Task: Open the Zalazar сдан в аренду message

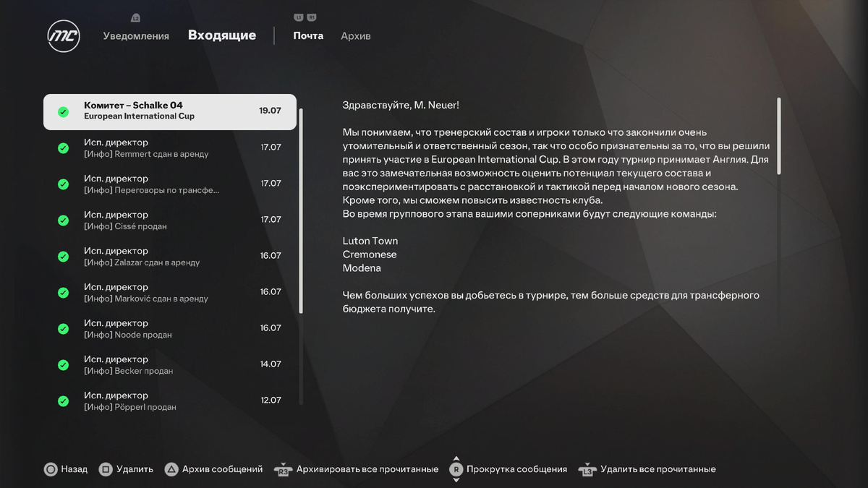Action: tap(170, 257)
